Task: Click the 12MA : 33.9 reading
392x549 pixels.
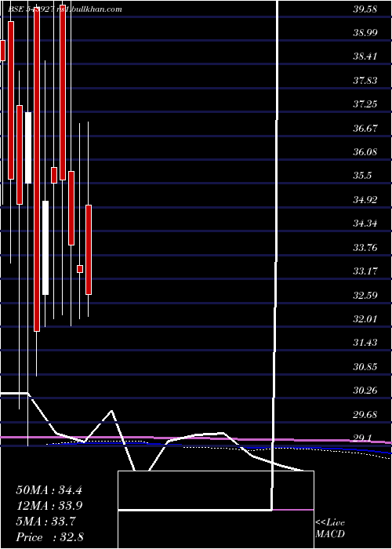Action: (x=49, y=506)
